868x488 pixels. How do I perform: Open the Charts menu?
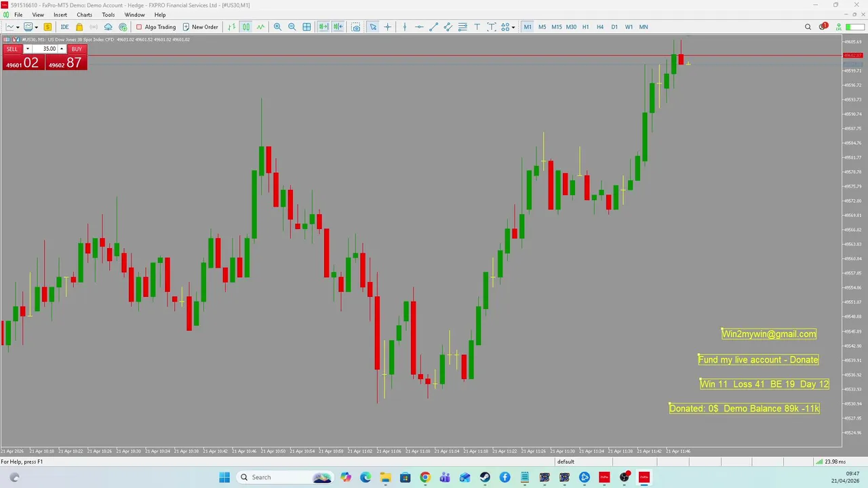pyautogui.click(x=85, y=15)
